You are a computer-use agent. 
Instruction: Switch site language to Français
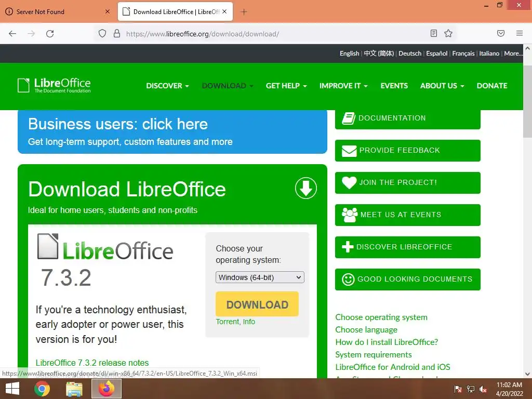pos(463,54)
